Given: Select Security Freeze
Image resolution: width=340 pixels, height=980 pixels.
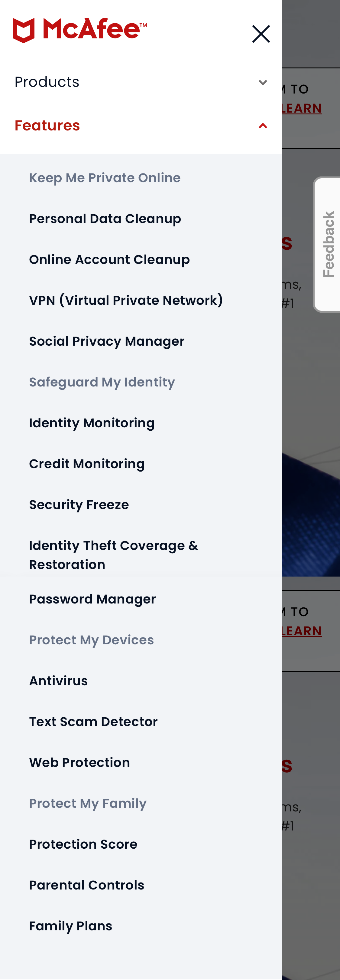Looking at the screenshot, I should (x=79, y=505).
